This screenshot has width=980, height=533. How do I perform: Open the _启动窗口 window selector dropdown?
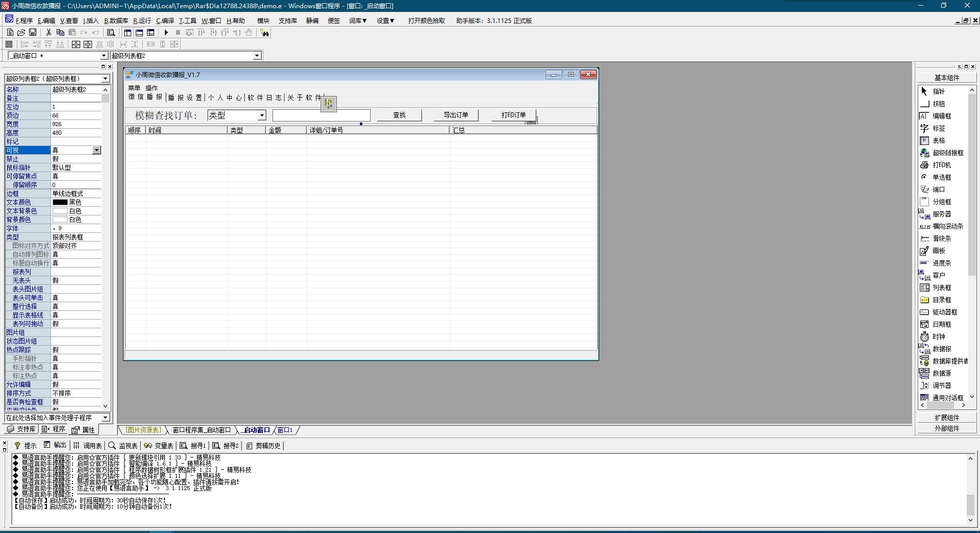pos(104,56)
